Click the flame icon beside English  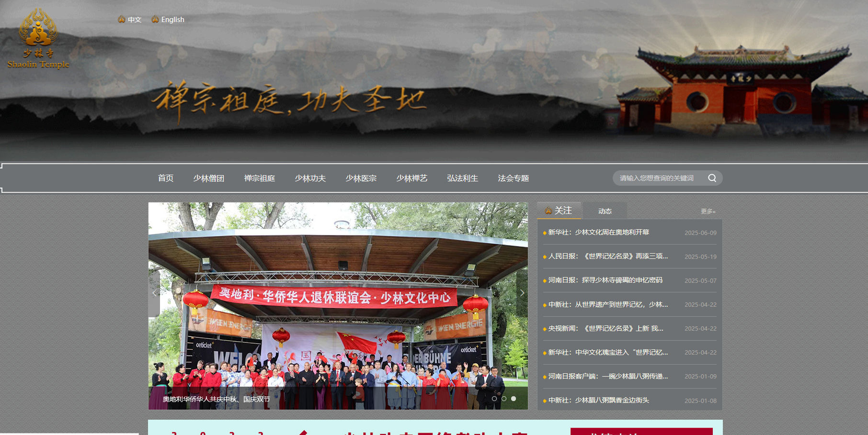pyautogui.click(x=154, y=19)
